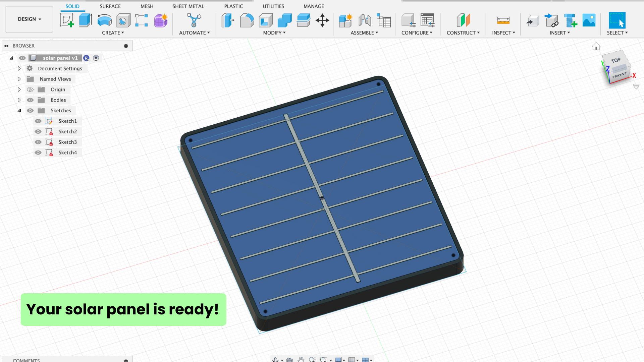Activate solar panel v1 component radio button
The height and width of the screenshot is (362, 644).
96,58
